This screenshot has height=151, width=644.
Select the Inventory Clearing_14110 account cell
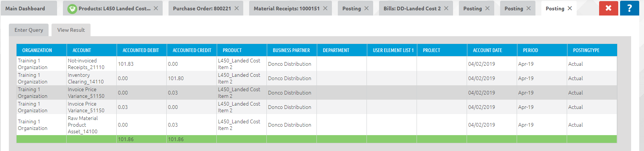[x=86, y=78]
